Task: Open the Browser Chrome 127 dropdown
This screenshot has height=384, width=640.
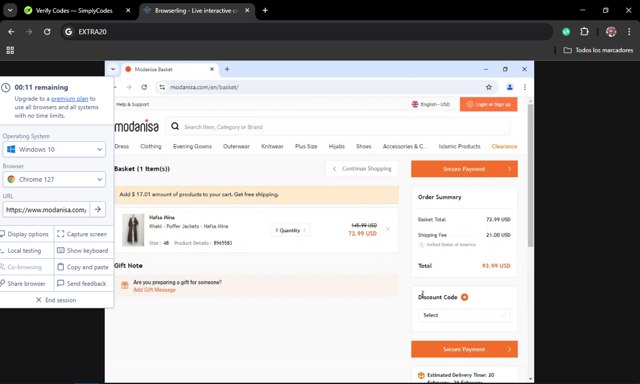Action: tap(54, 179)
